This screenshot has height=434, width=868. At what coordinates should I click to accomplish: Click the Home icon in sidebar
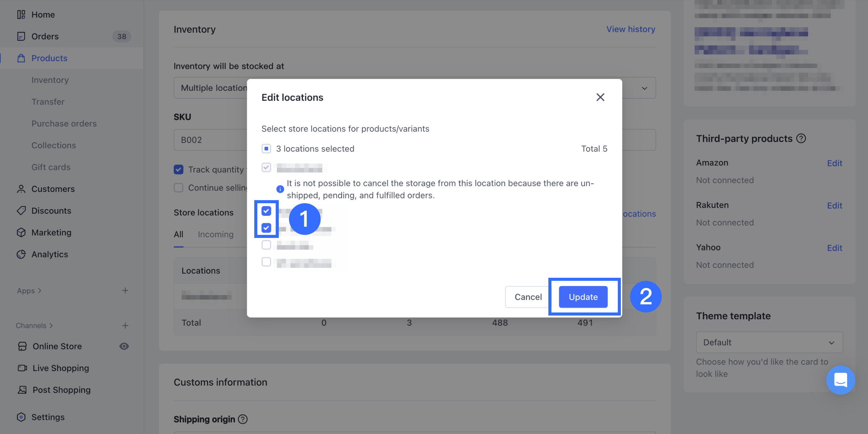click(x=21, y=15)
